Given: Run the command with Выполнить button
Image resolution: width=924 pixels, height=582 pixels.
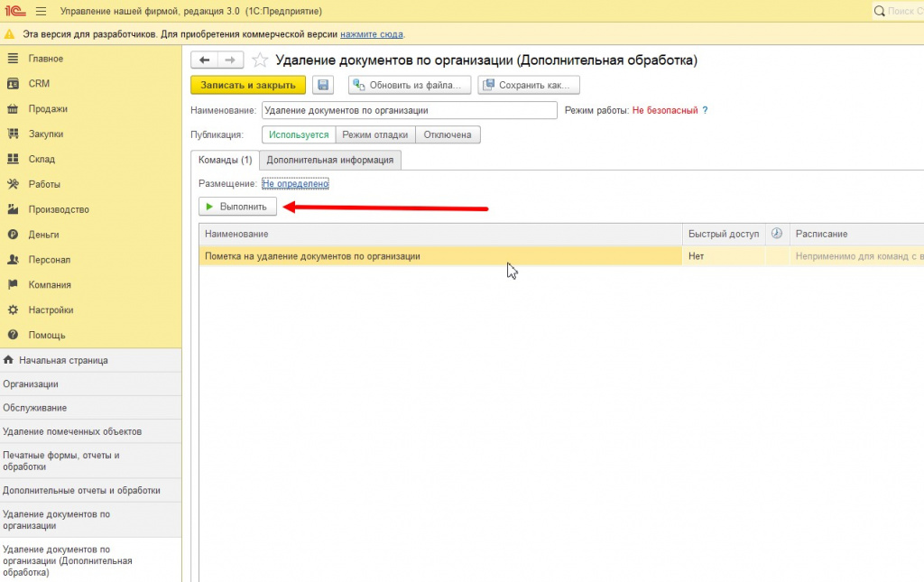Looking at the screenshot, I should pyautogui.click(x=237, y=207).
